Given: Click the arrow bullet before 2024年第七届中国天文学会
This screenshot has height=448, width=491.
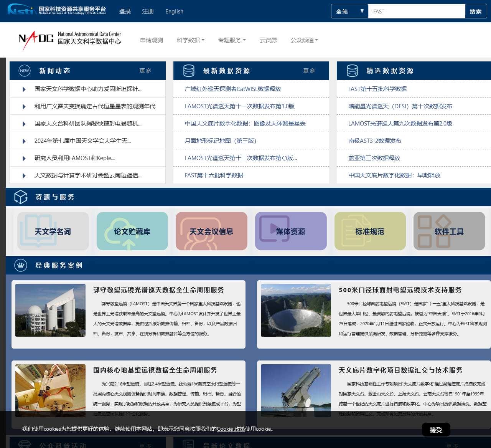Looking at the screenshot, I should point(24,141).
